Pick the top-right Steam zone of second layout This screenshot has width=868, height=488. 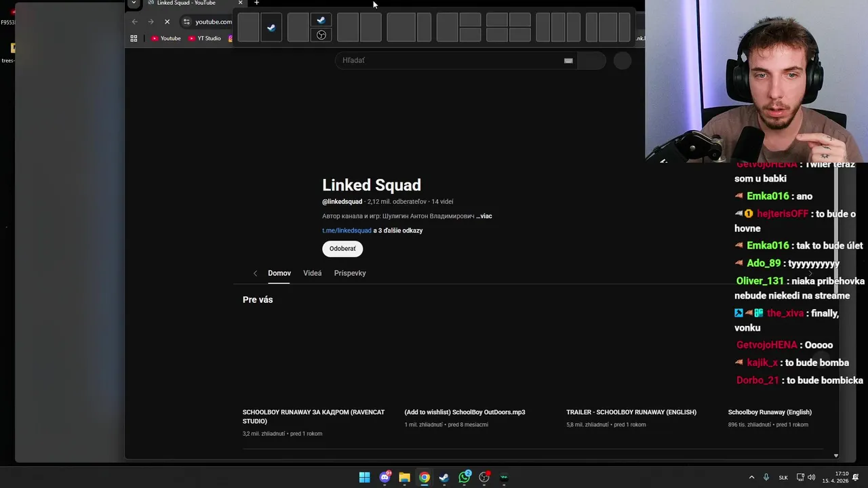pos(321,20)
